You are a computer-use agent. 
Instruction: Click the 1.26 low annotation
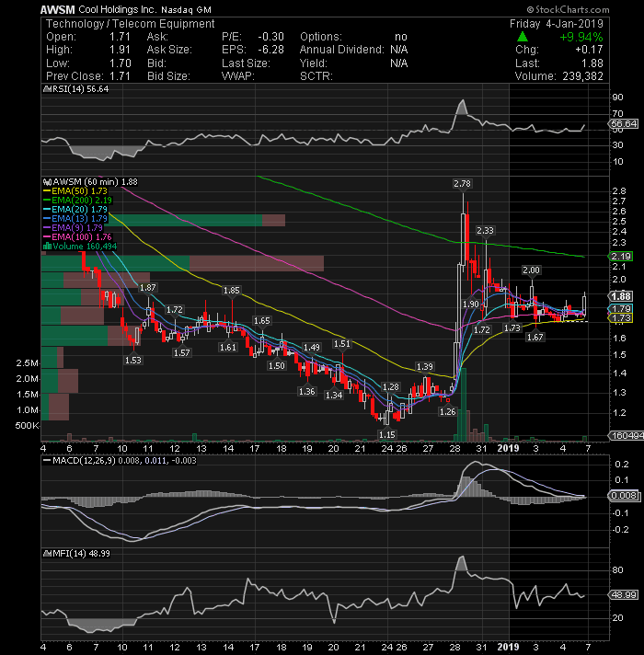coord(448,412)
